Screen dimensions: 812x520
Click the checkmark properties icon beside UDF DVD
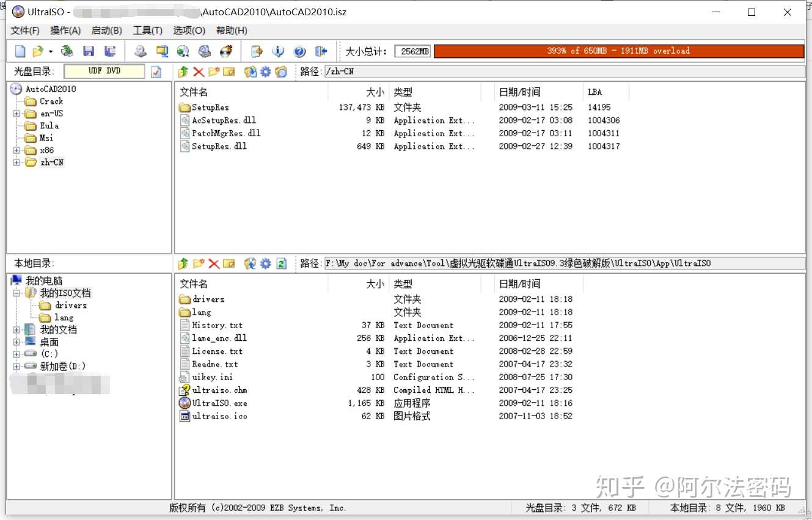[x=156, y=72]
